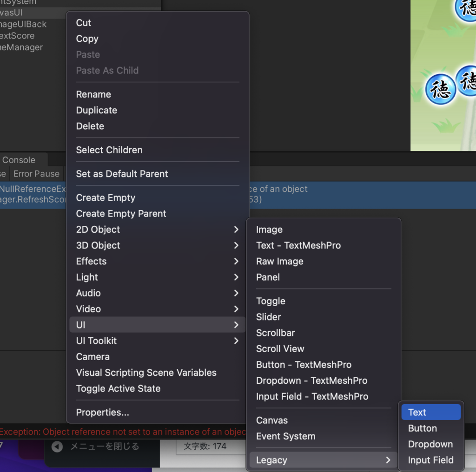Enable Error Pause in the Console
476x472 pixels.
[36, 174]
